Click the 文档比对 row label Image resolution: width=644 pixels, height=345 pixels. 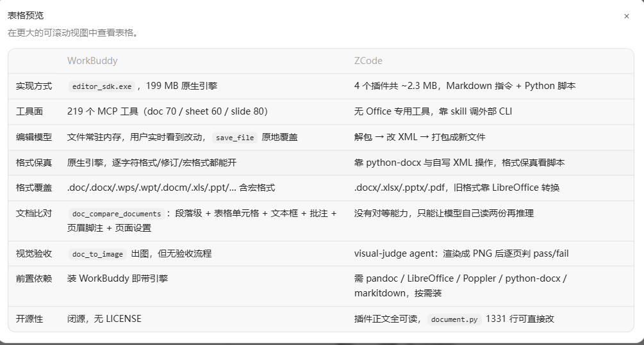pos(34,213)
